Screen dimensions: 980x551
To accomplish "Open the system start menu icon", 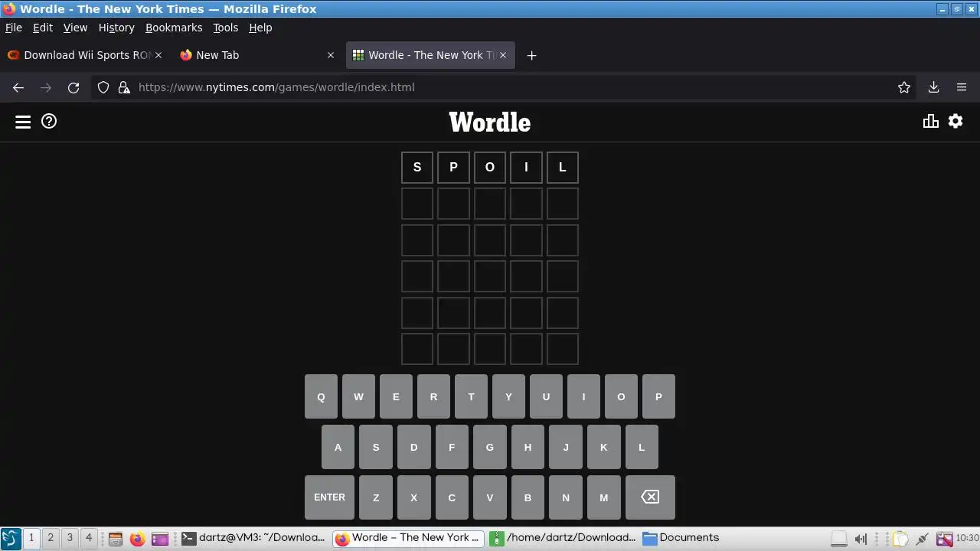I will pos(10,539).
